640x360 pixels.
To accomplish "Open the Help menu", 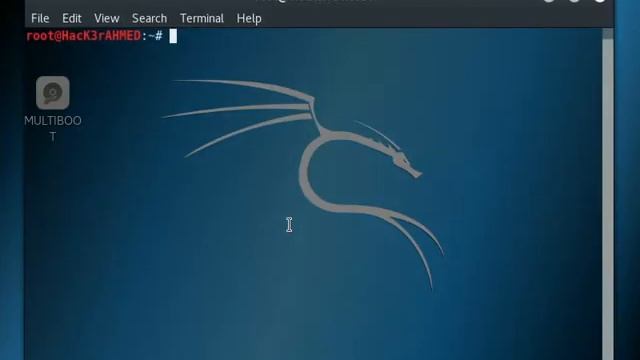I will coord(249,18).
